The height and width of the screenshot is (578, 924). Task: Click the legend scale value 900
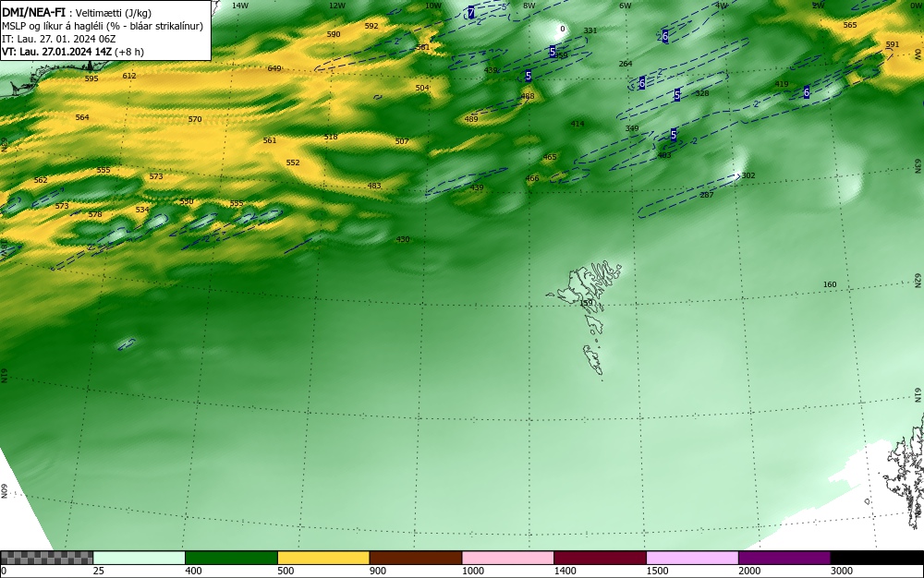[x=378, y=571]
